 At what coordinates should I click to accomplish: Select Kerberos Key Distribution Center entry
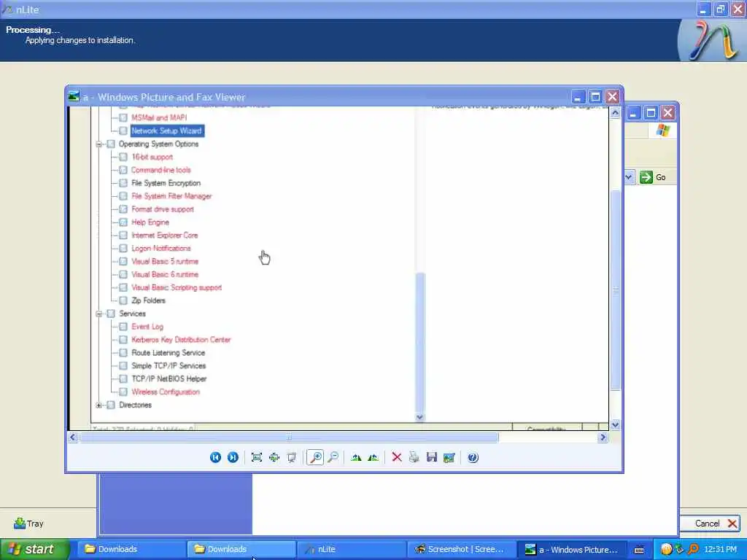click(181, 340)
